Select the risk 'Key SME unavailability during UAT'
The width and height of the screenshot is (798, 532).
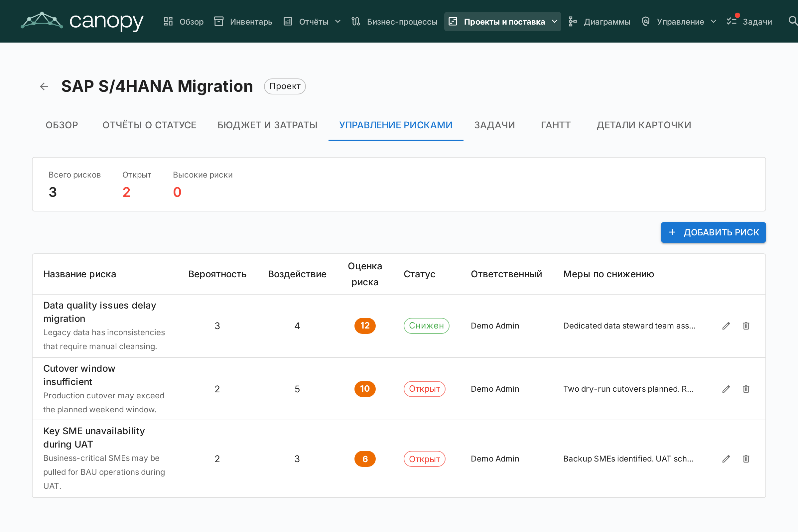(x=94, y=438)
